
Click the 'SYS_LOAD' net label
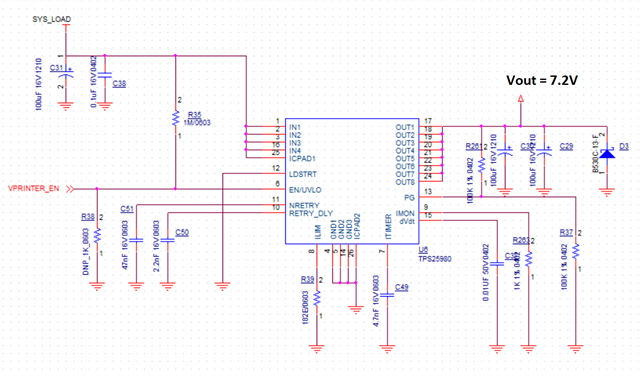coord(52,19)
